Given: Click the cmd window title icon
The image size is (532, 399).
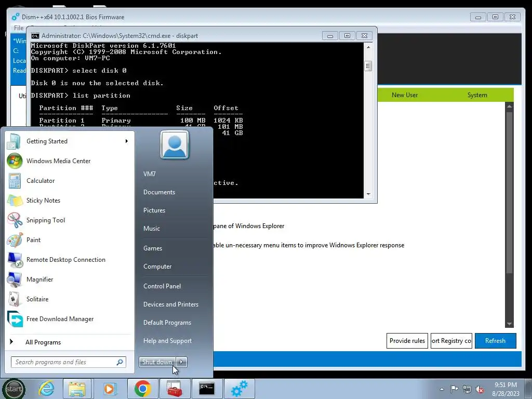Looking at the screenshot, I should [35, 36].
